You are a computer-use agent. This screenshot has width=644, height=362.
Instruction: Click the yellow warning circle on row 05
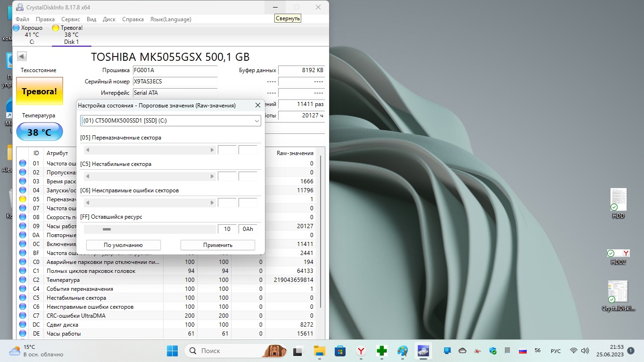pyautogui.click(x=23, y=199)
